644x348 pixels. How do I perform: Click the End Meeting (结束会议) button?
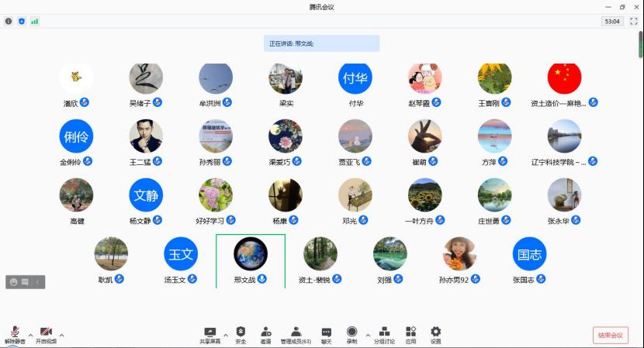(610, 335)
